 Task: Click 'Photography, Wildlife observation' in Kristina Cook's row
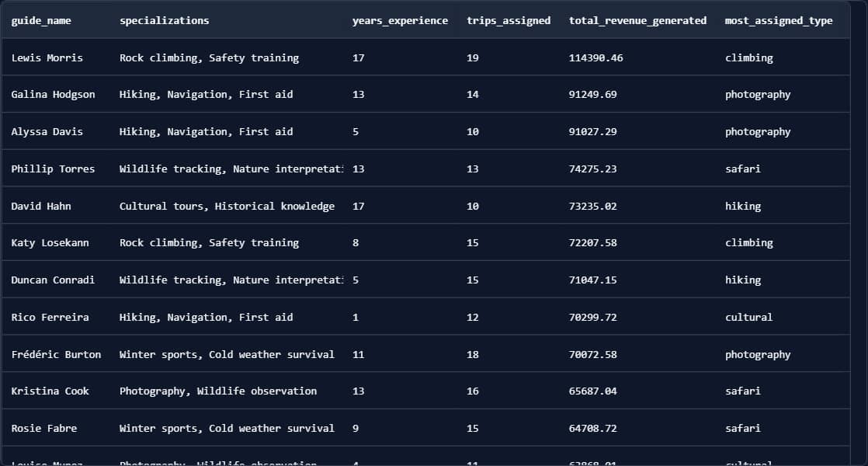coord(218,391)
